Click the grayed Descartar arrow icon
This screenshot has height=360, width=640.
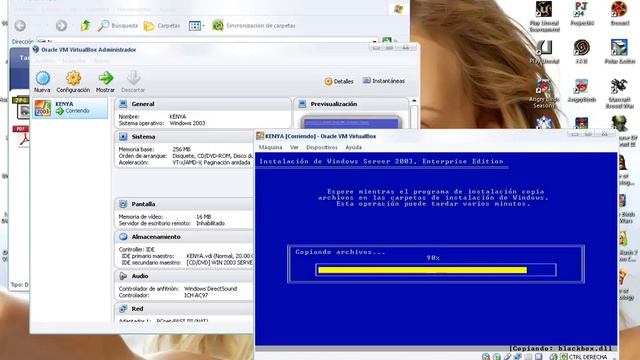pos(133,78)
